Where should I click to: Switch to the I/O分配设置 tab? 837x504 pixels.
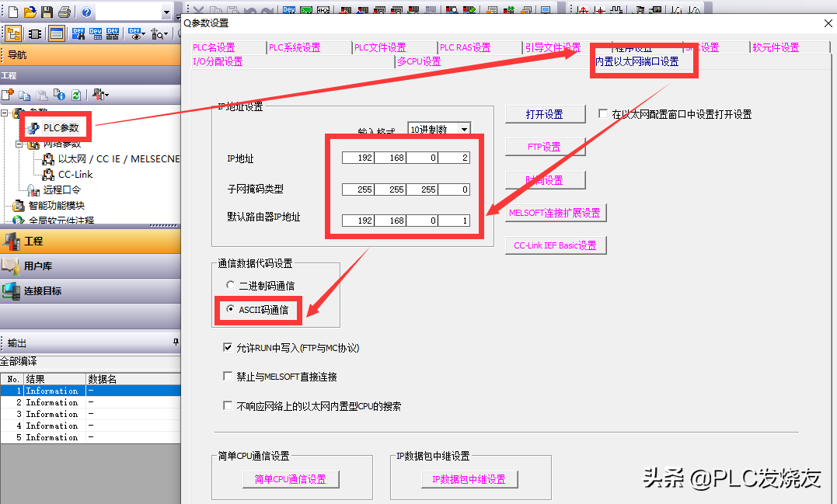(x=218, y=61)
